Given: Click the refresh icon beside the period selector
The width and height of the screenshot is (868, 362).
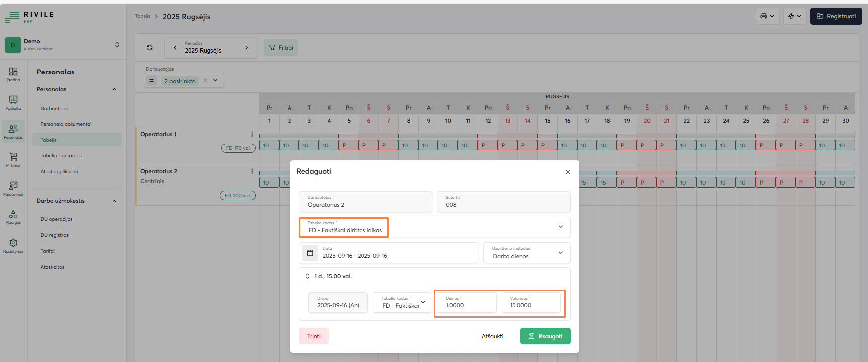Looking at the screenshot, I should (x=149, y=48).
